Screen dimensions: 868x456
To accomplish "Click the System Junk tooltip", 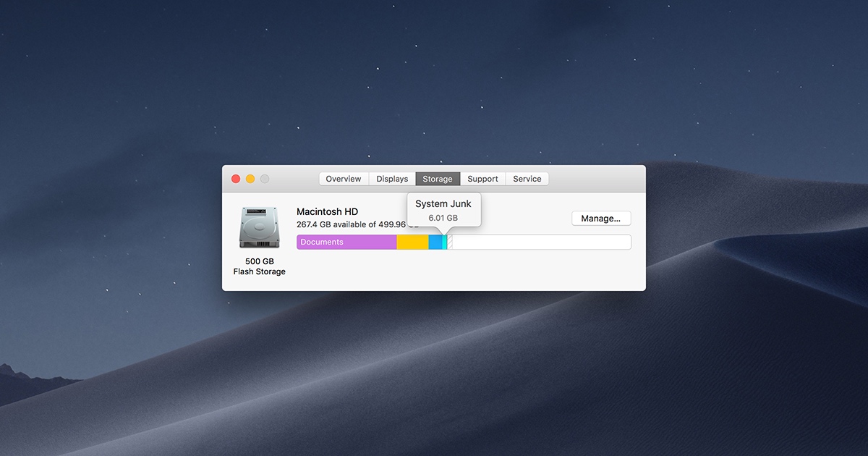I will (443, 209).
